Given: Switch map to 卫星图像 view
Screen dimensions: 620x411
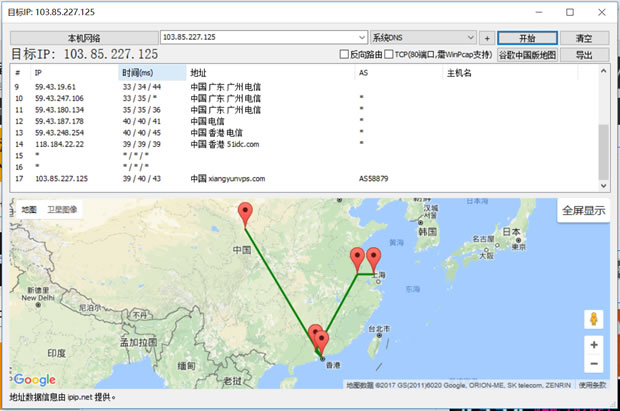Looking at the screenshot, I should click(x=61, y=210).
